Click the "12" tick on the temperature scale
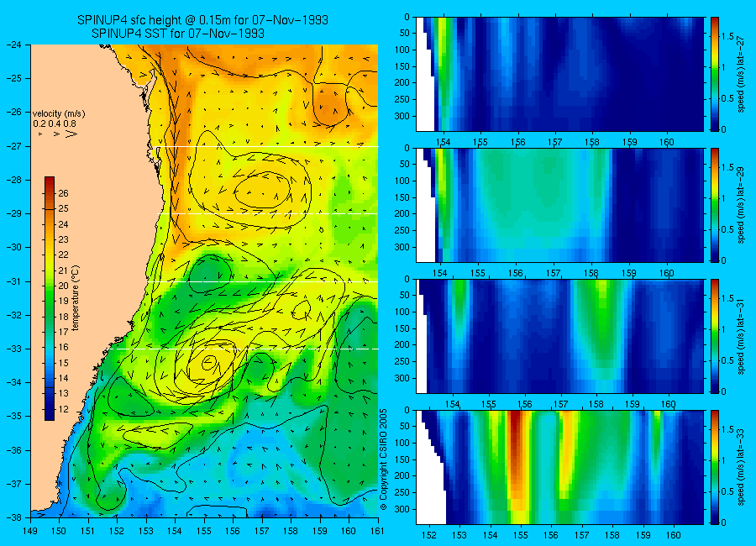756x546 pixels. [x=63, y=409]
